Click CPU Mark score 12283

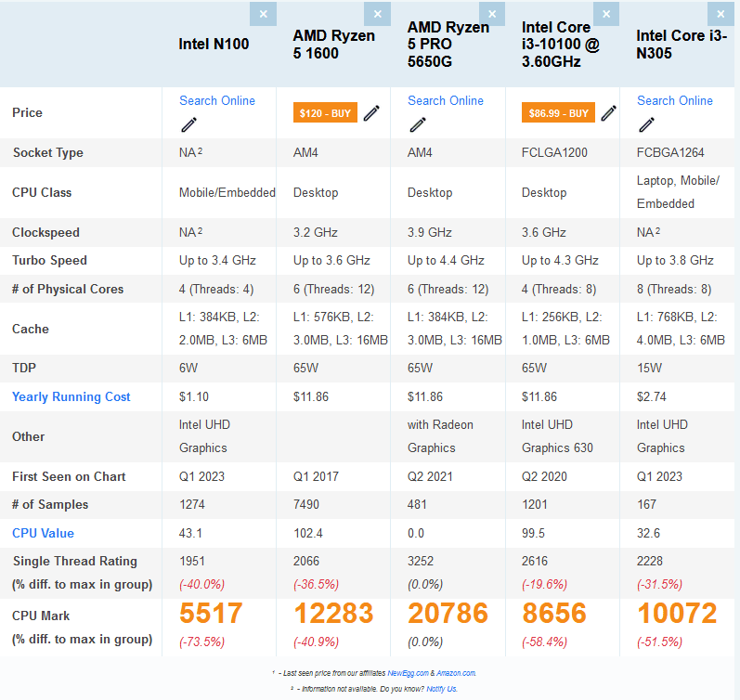point(333,614)
